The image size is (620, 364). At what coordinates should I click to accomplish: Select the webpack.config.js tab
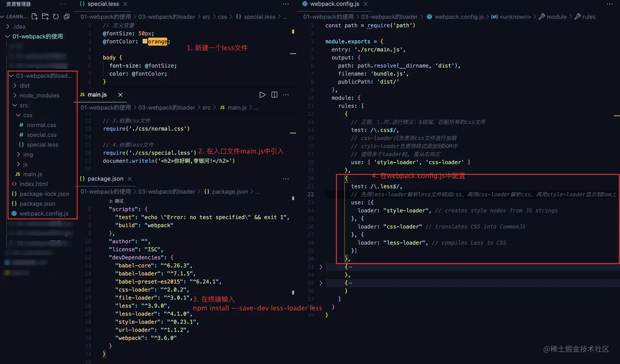click(335, 4)
